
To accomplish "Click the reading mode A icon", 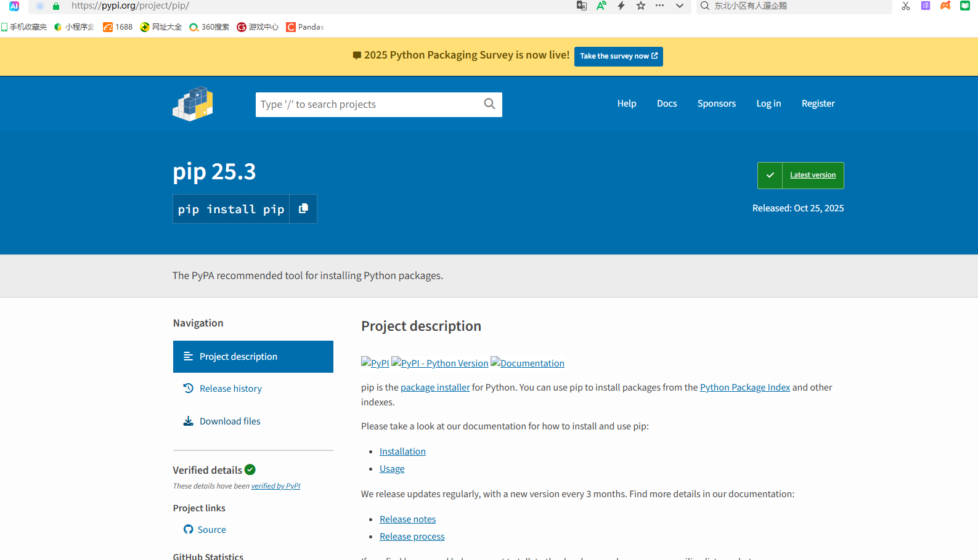I will click(x=601, y=6).
